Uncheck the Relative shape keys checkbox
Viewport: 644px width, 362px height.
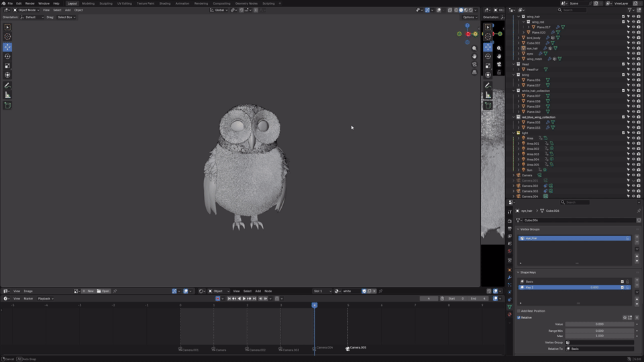pos(519,318)
